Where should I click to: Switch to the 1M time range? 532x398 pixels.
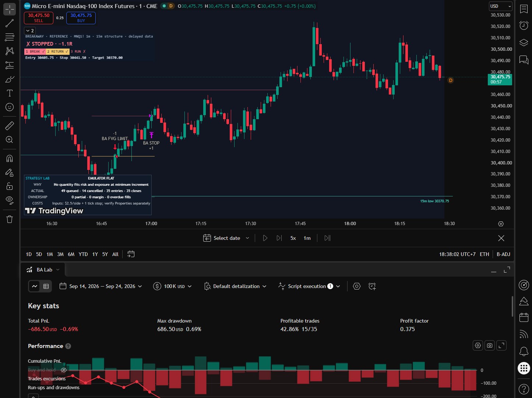[50, 254]
